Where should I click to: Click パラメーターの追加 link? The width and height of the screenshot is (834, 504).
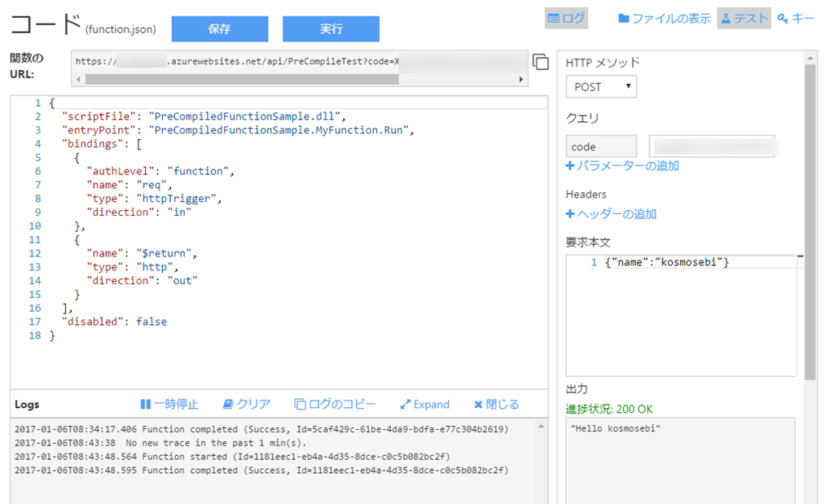coord(622,166)
